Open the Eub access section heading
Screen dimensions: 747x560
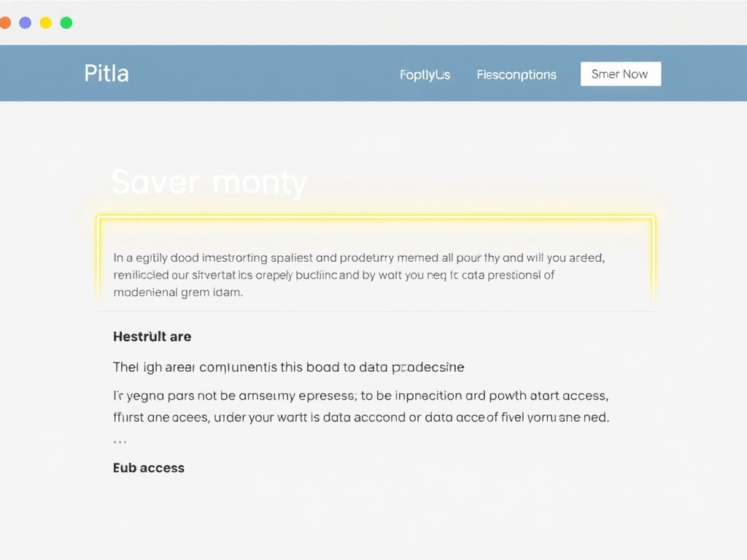coord(149,468)
